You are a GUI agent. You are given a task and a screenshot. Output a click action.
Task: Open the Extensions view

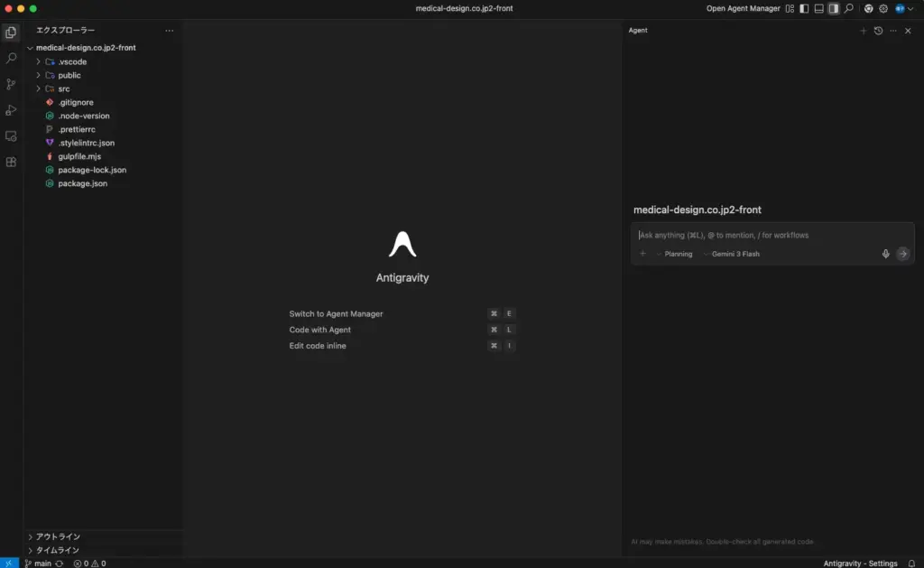(x=11, y=163)
